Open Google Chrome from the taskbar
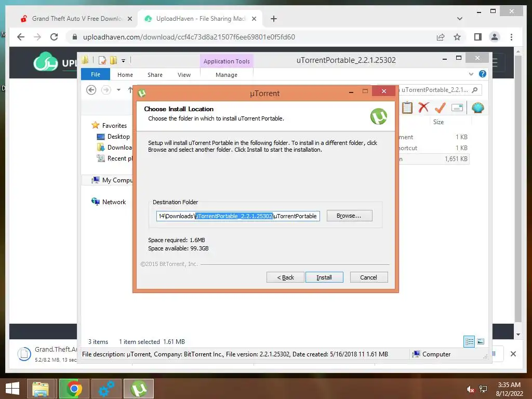532x399 pixels. tap(74, 389)
